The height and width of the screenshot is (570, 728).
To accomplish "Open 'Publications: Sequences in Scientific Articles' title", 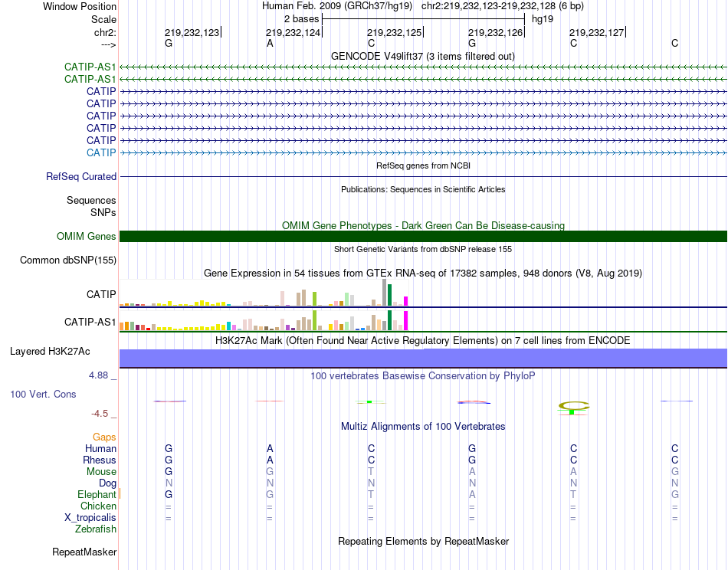I will pos(423,189).
